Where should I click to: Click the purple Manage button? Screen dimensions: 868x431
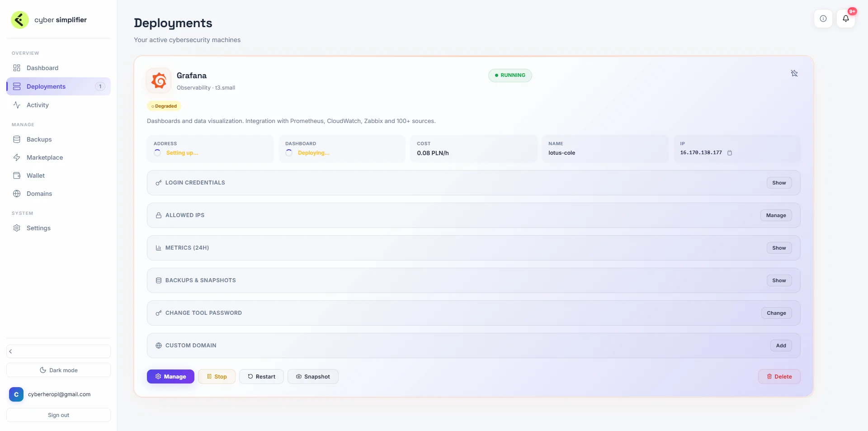(170, 377)
